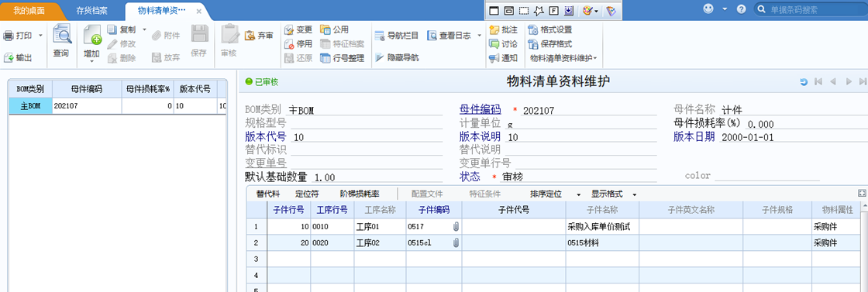Select the fullscreen capture tool marked F
Screen dimensions: 868x292
tap(554, 11)
